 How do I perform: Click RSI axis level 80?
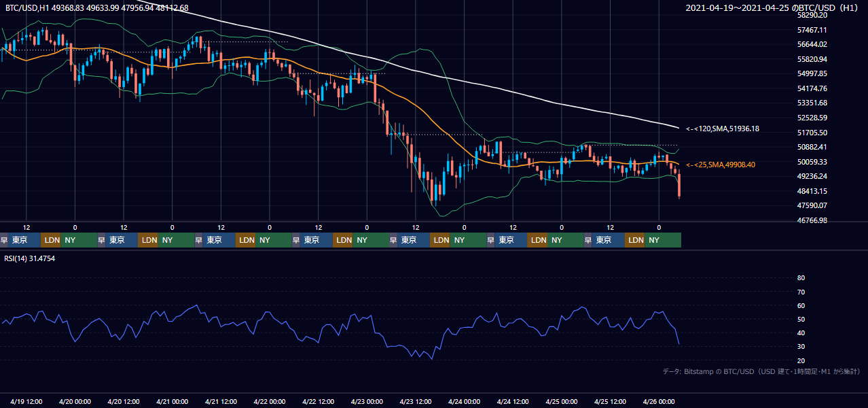click(x=801, y=278)
